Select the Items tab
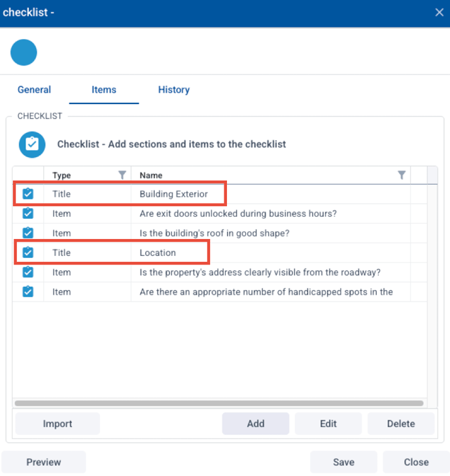This screenshot has height=476, width=450. pyautogui.click(x=104, y=90)
